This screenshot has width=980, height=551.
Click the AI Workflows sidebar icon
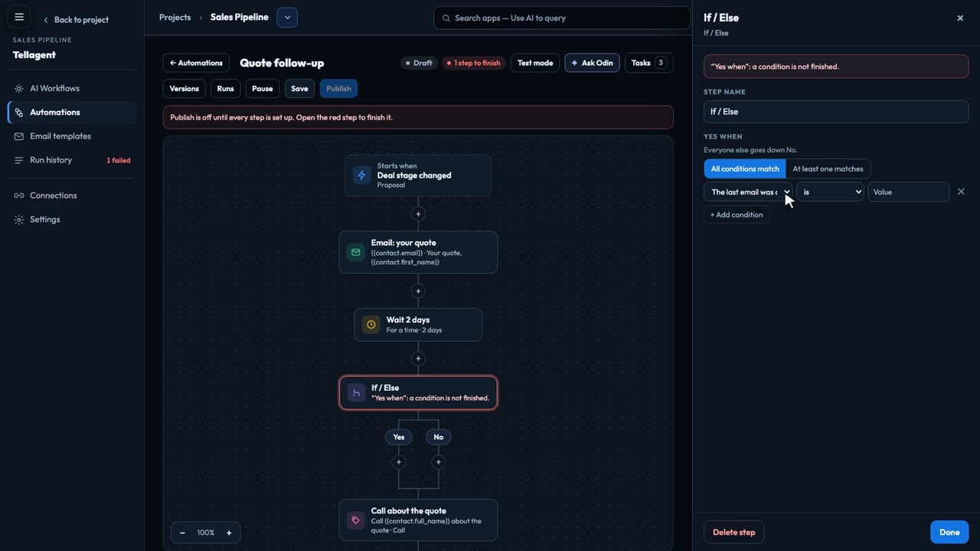19,89
